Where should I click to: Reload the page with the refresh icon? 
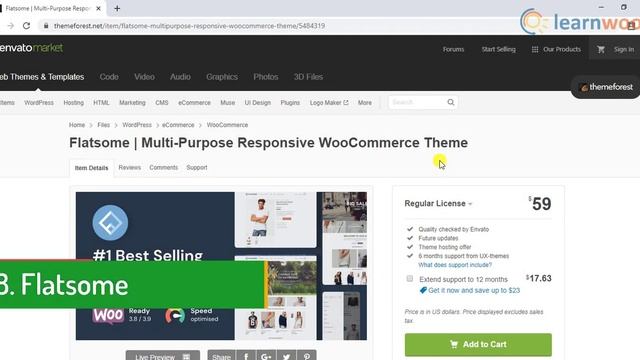(27, 26)
